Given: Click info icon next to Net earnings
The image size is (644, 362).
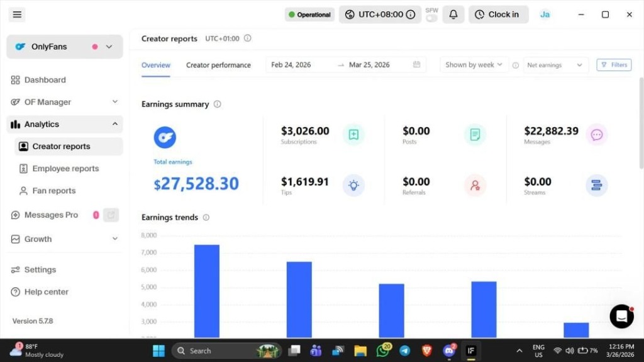Looking at the screenshot, I should [516, 65].
